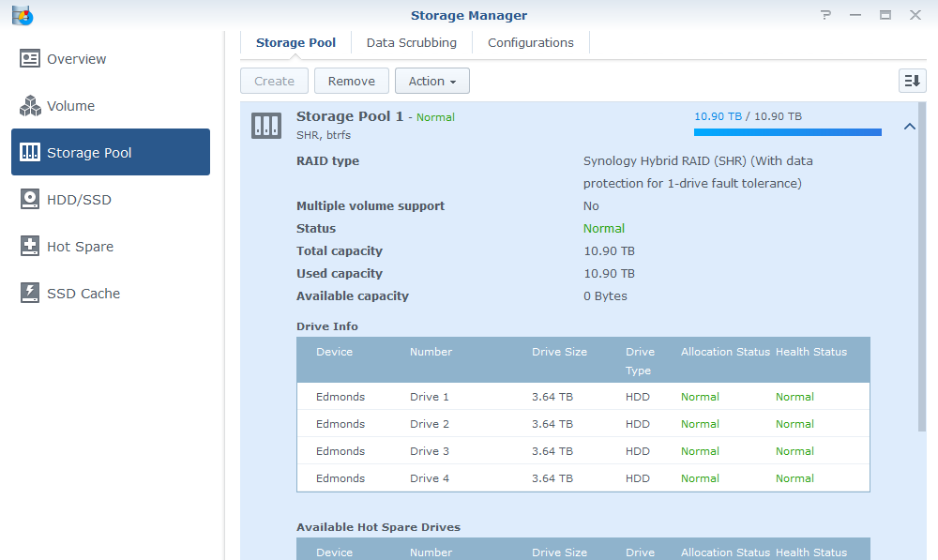Close the Storage Manager window
Image resolution: width=938 pixels, height=560 pixels.
point(915,15)
